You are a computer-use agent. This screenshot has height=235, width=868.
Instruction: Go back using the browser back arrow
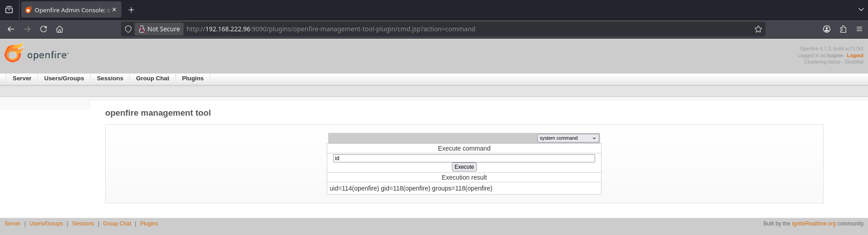click(x=11, y=29)
